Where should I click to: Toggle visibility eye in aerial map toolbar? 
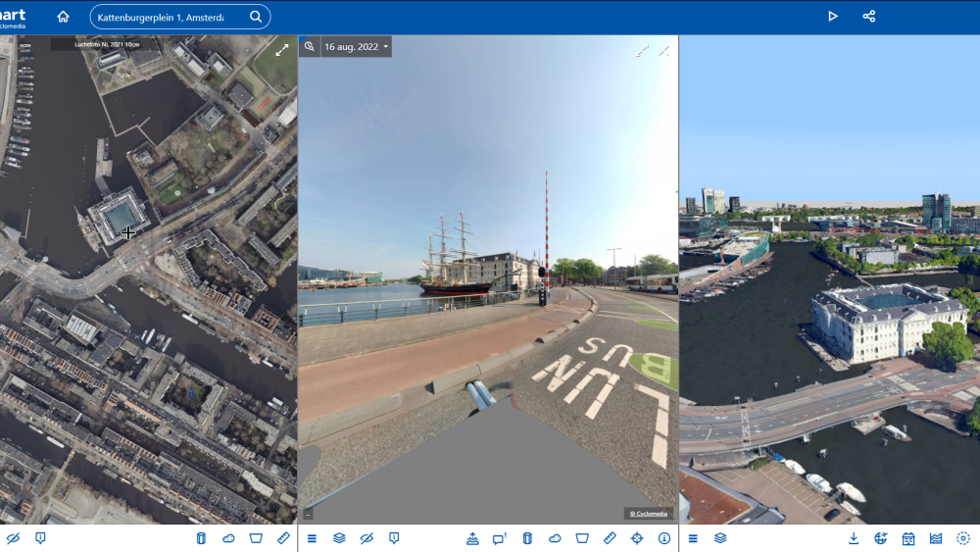(x=13, y=538)
